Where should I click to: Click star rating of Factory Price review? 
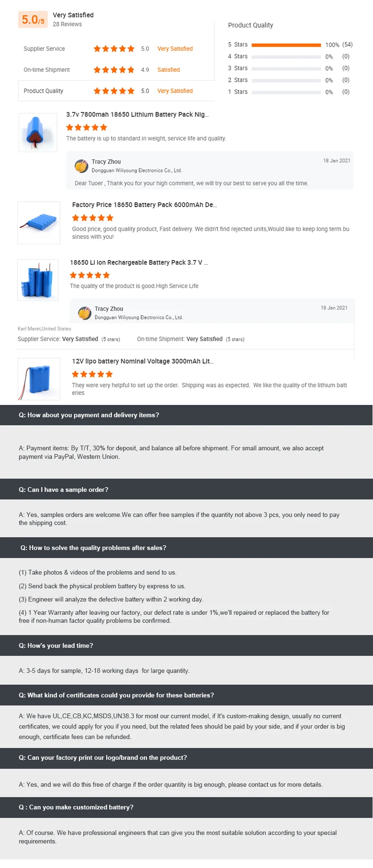click(x=93, y=218)
